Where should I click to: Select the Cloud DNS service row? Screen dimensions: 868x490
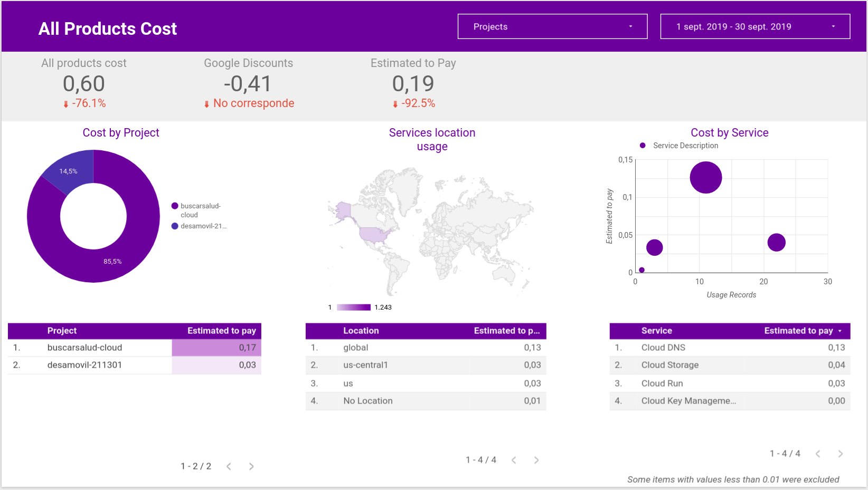(730, 348)
